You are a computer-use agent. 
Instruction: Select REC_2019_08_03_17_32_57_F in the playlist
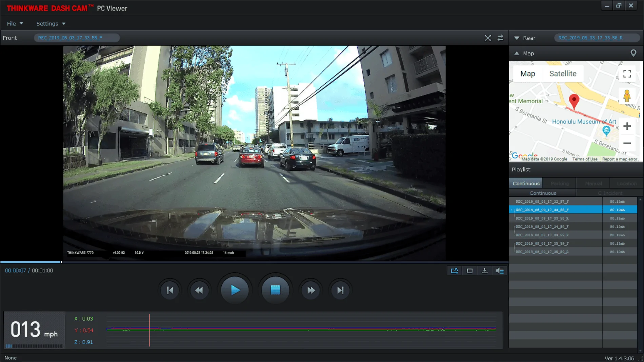click(x=556, y=201)
